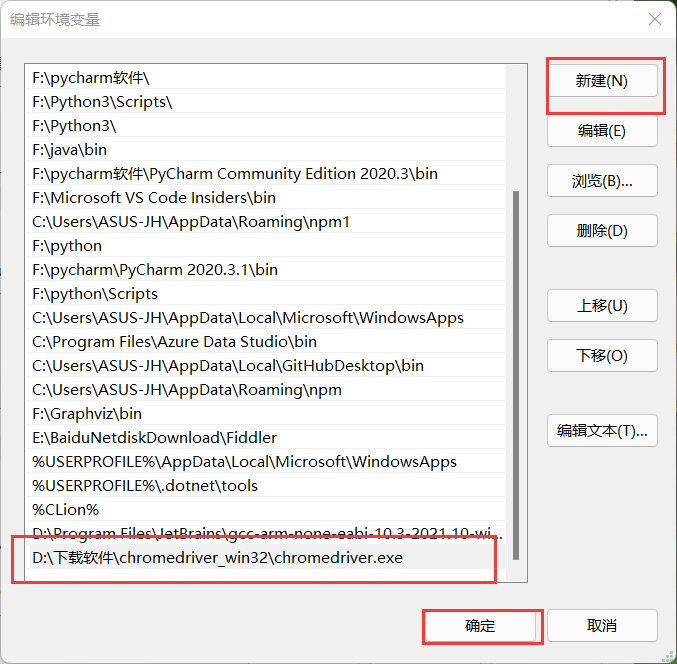677x664 pixels.
Task: Select F:\Microsoft VS Code Insiders\bin entry
Action: [x=265, y=198]
